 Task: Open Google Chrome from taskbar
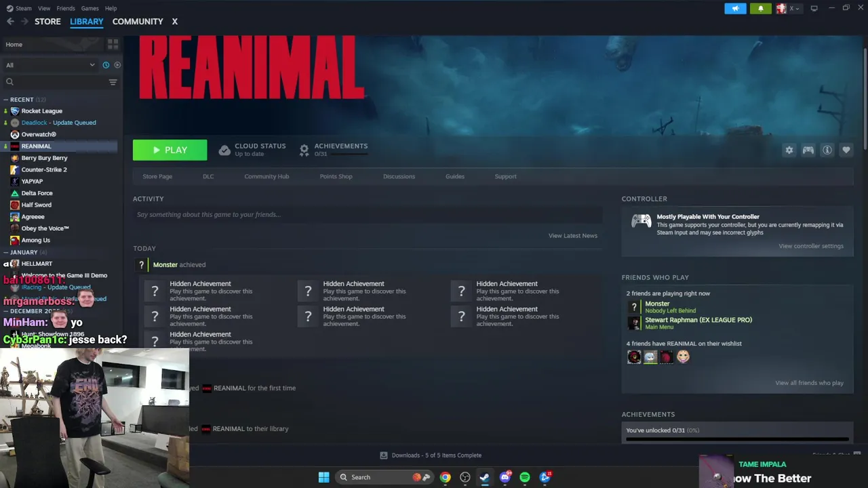[x=445, y=477]
